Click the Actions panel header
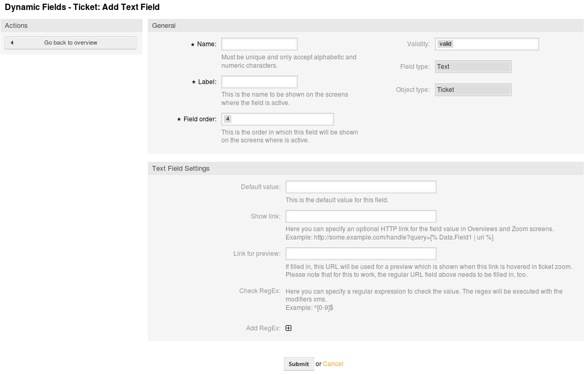The height and width of the screenshot is (374, 588). [x=16, y=26]
